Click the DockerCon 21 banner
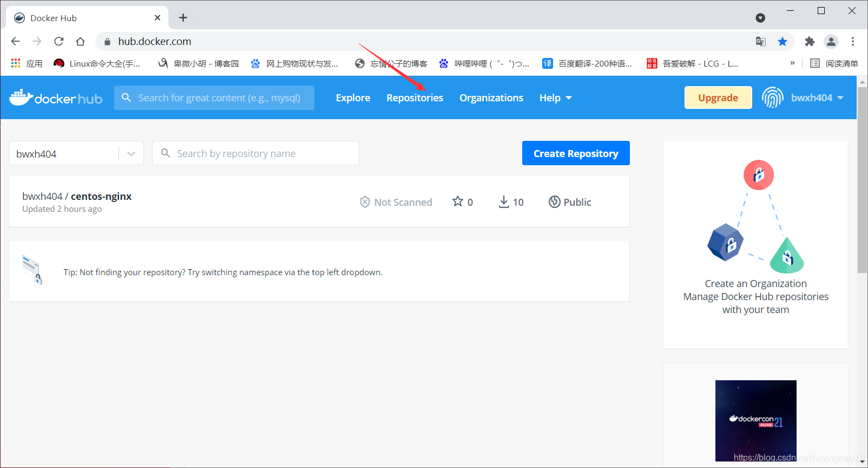Screen dimensions: 868x468 755,421
